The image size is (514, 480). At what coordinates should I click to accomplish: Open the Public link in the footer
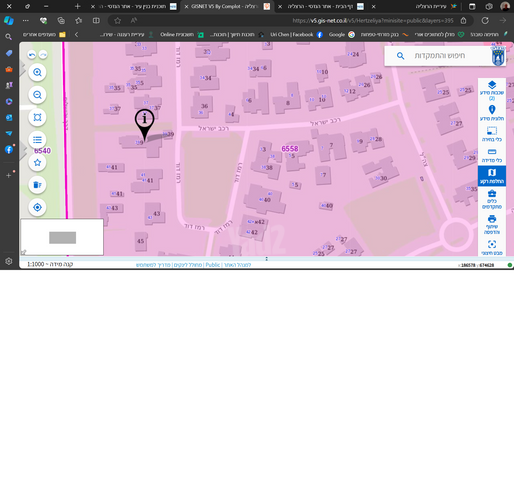[212, 265]
